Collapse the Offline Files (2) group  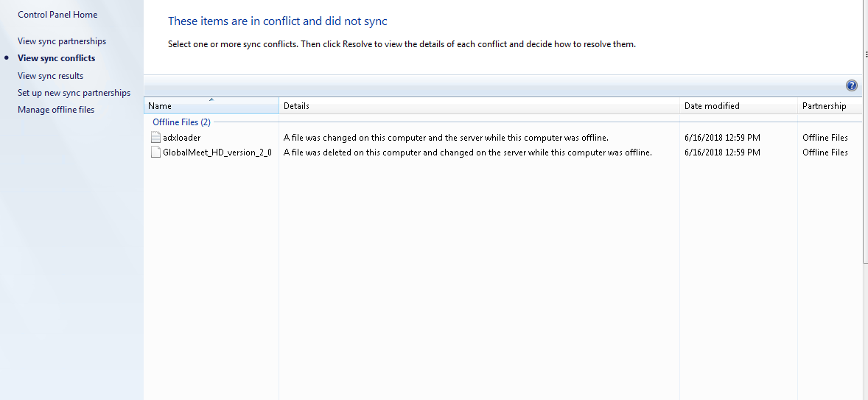pyautogui.click(x=181, y=122)
